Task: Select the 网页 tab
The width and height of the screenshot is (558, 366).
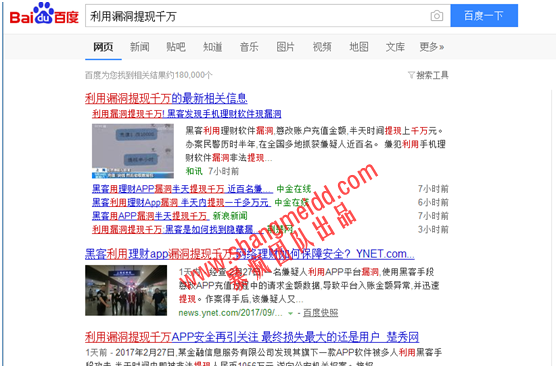Action: (x=103, y=47)
